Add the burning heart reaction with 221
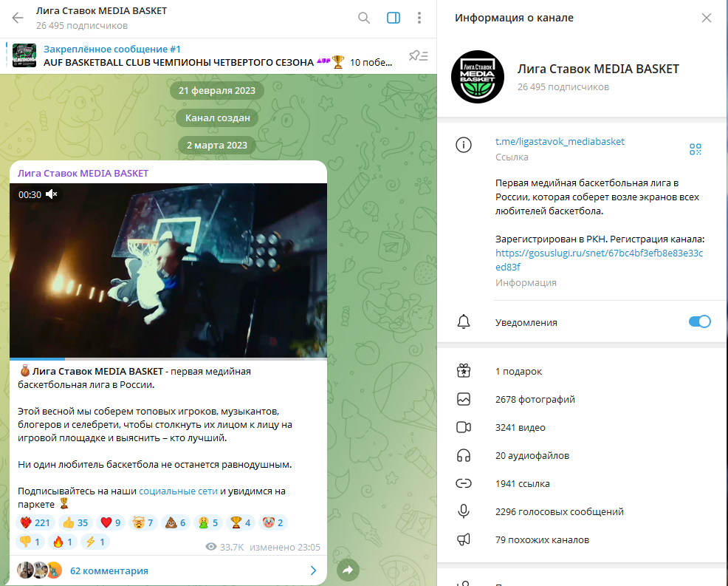This screenshot has height=586, width=728. pos(35,522)
